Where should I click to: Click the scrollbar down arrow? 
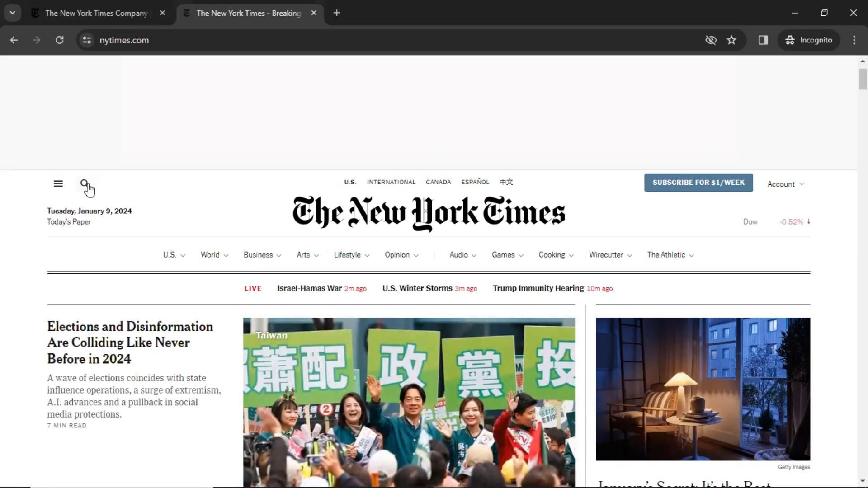[x=863, y=482]
